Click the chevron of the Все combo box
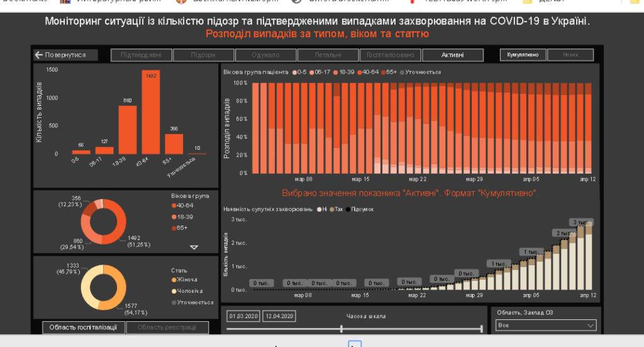 [x=590, y=325]
